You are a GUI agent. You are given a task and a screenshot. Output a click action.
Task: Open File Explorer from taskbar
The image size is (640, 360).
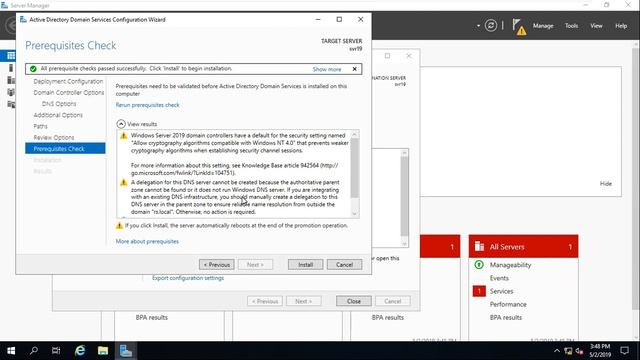(x=102, y=351)
